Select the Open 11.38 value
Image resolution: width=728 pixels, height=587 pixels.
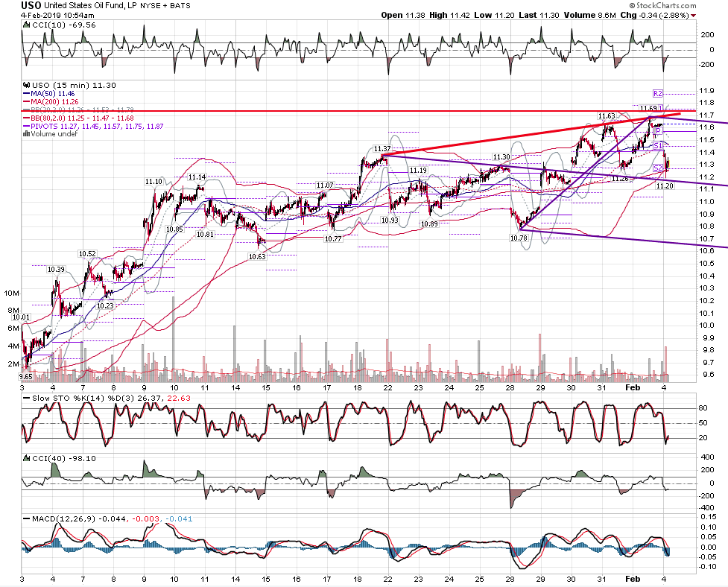click(x=403, y=15)
